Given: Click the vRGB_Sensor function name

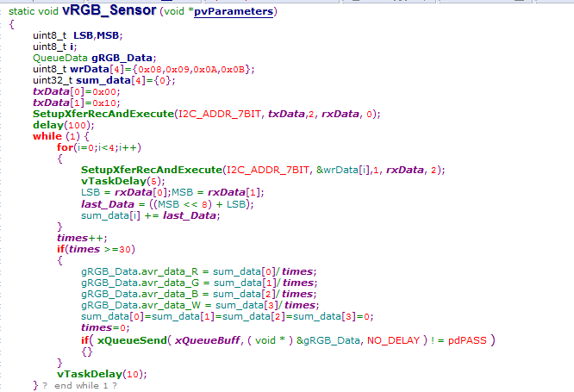Looking at the screenshot, I should tap(109, 10).
